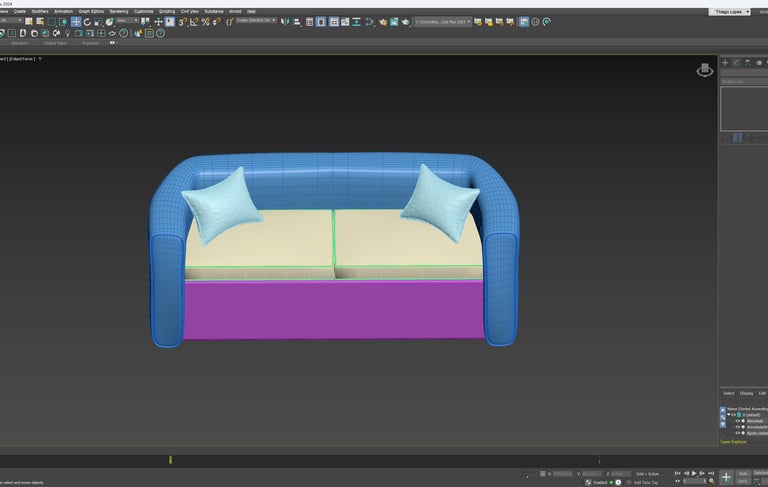Collapse the 0 (default) layer tree

728,414
